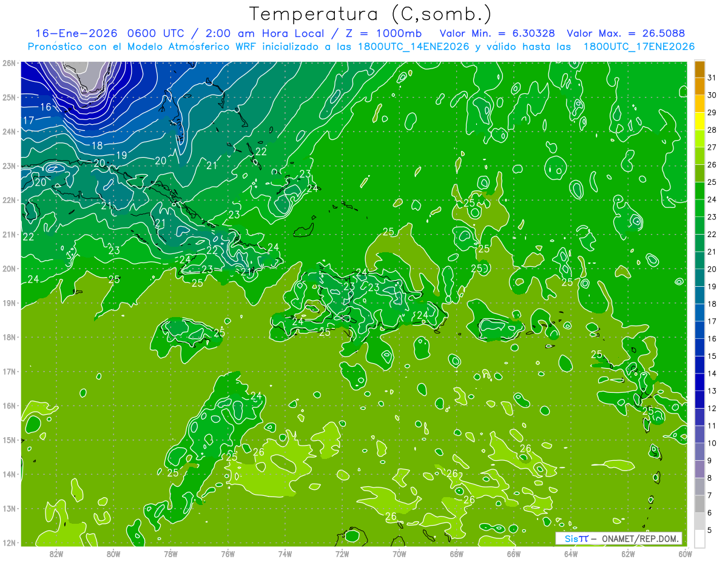Click the '15N' latitude axis label
The height and width of the screenshot is (562, 728).
[x=9, y=440]
